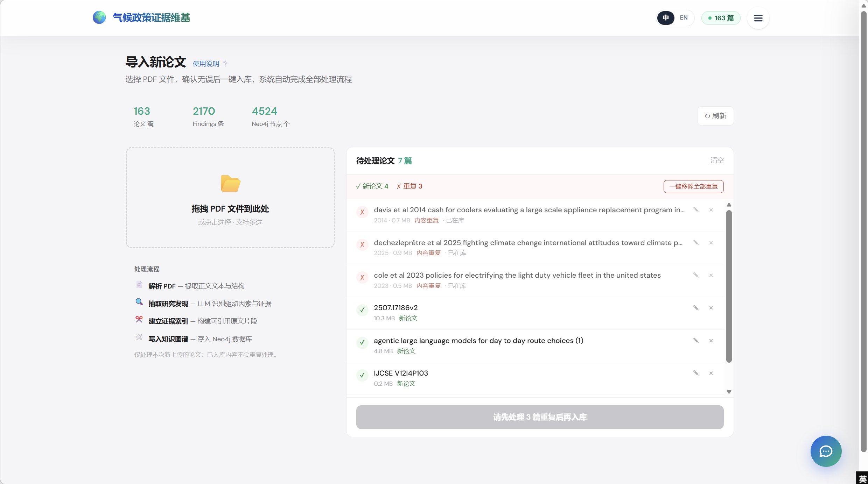This screenshot has width=868, height=484.
Task: Click the list scroll up arrow
Action: pyautogui.click(x=729, y=205)
